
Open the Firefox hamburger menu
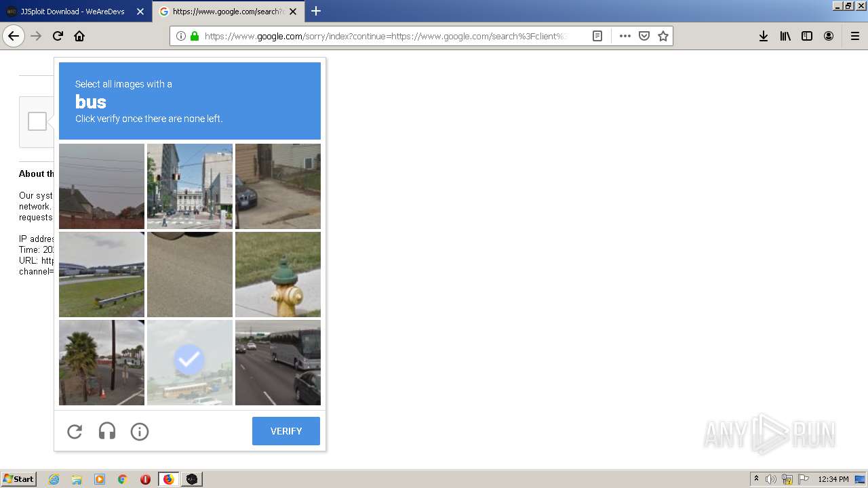click(855, 36)
